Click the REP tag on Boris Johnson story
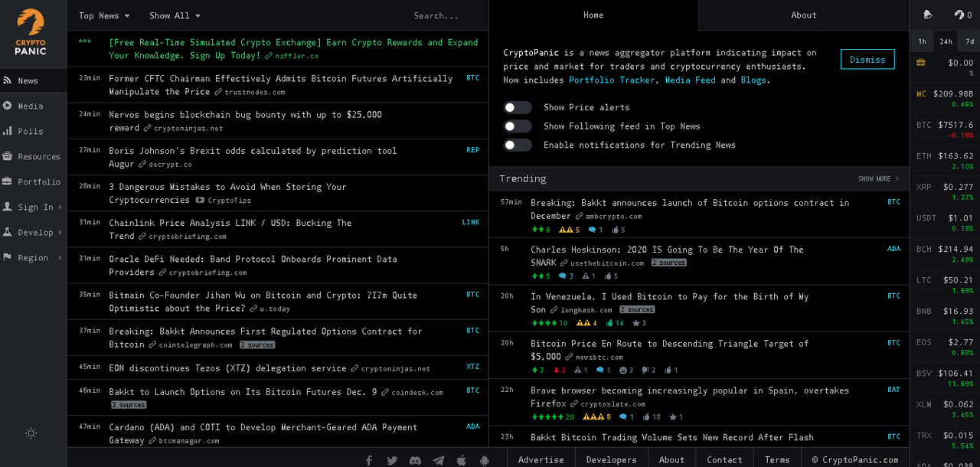This screenshot has height=467, width=980. point(472,150)
